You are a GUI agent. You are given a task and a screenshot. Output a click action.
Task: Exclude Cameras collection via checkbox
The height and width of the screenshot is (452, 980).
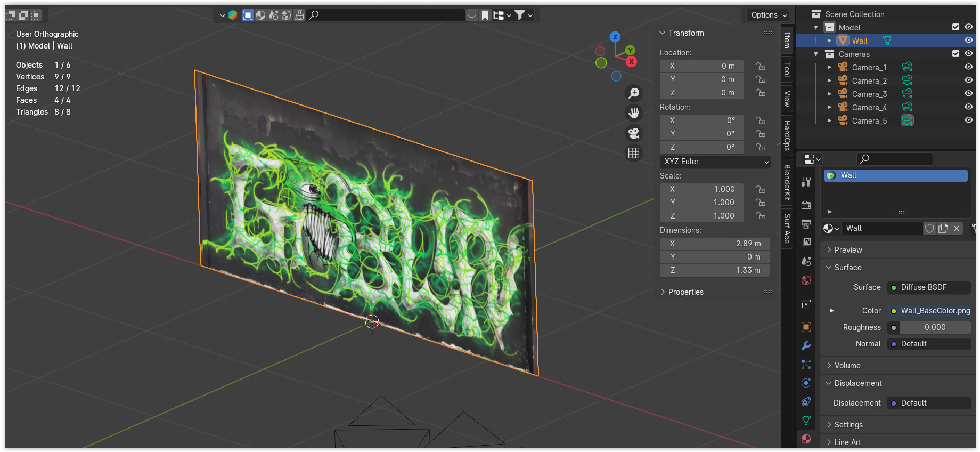[956, 53]
